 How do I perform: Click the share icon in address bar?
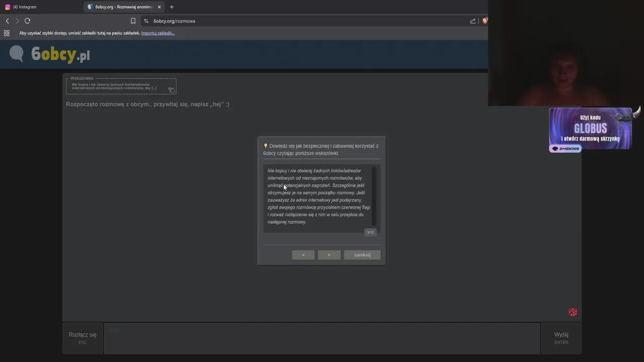[x=473, y=21]
